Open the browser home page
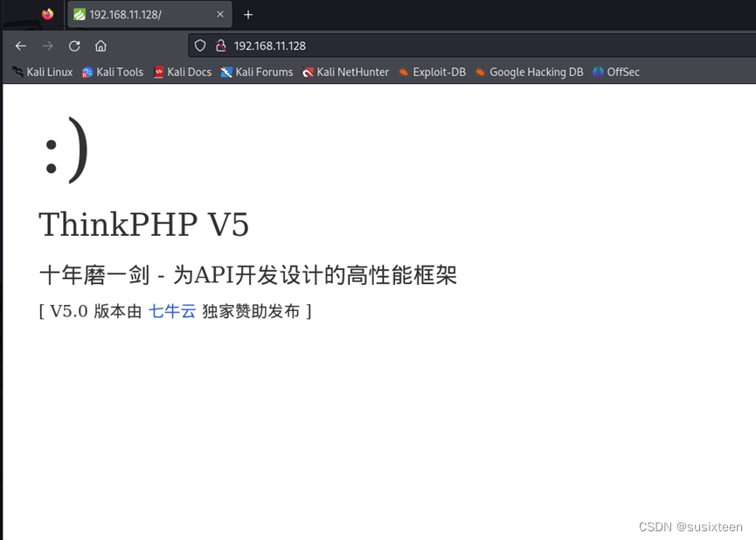Image resolution: width=756 pixels, height=540 pixels. (x=101, y=45)
